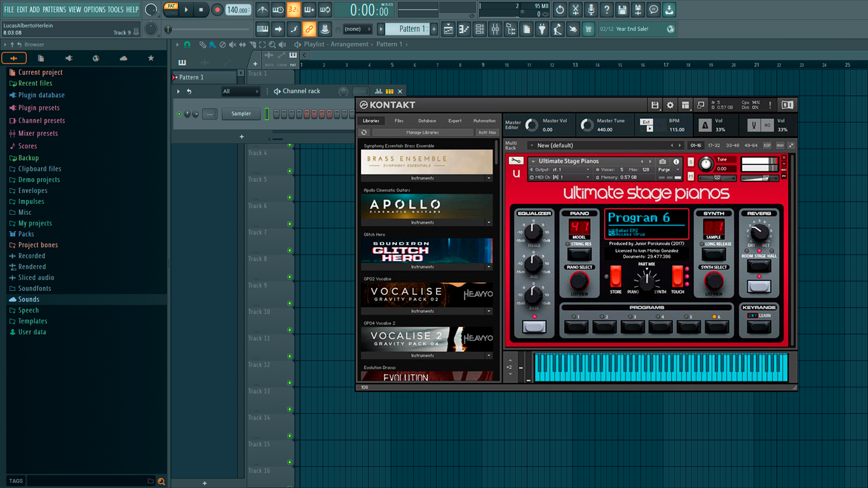The height and width of the screenshot is (488, 868).
Task: Click the shopping cart icon
Action: (x=588, y=29)
